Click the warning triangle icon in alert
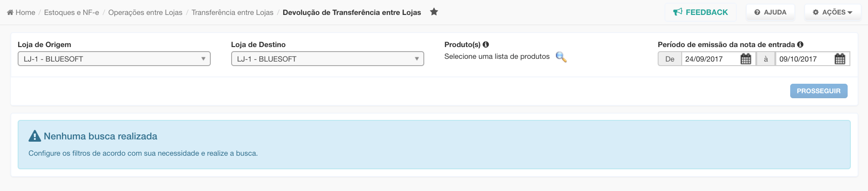Viewport: 868px width, 191px height. 35,136
